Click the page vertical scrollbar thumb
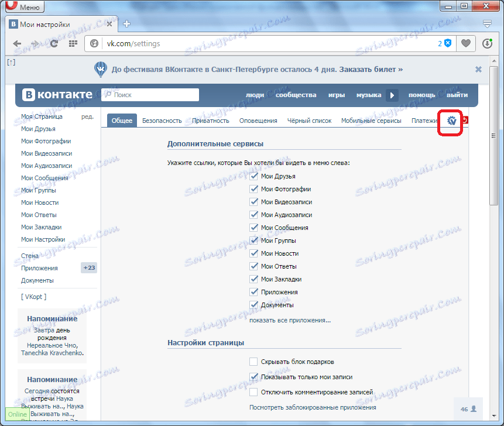Viewport: 504px width, 426px height. pyautogui.click(x=493, y=136)
